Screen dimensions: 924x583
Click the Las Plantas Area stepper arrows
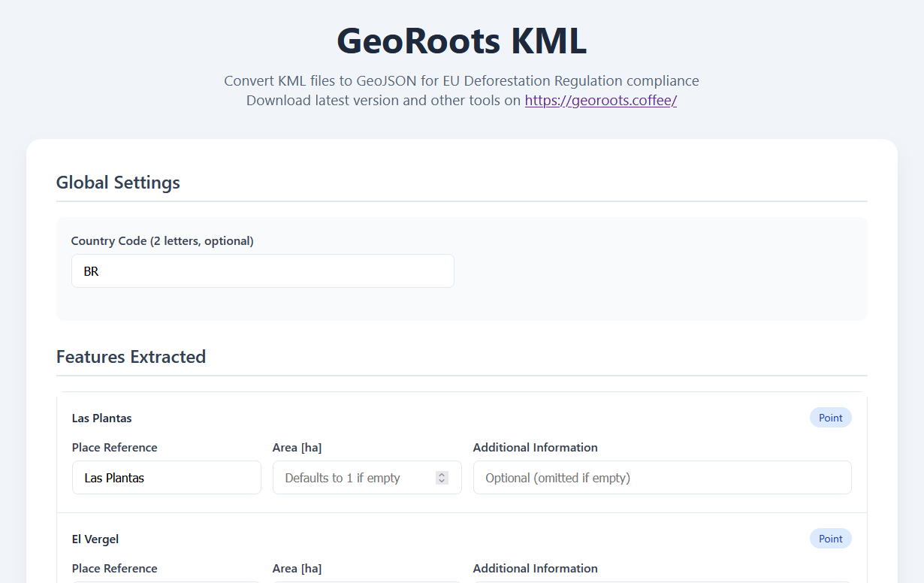442,478
